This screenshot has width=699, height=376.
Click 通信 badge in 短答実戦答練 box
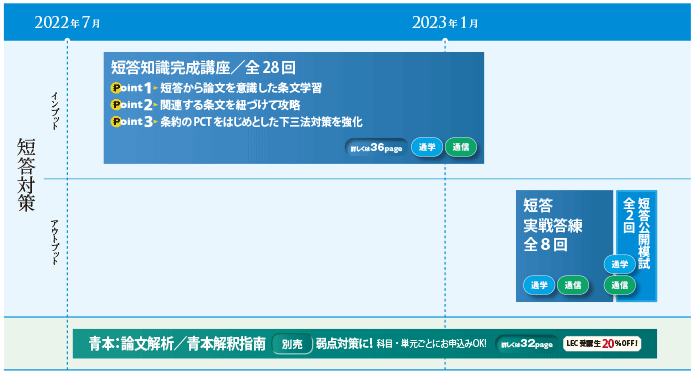[573, 285]
